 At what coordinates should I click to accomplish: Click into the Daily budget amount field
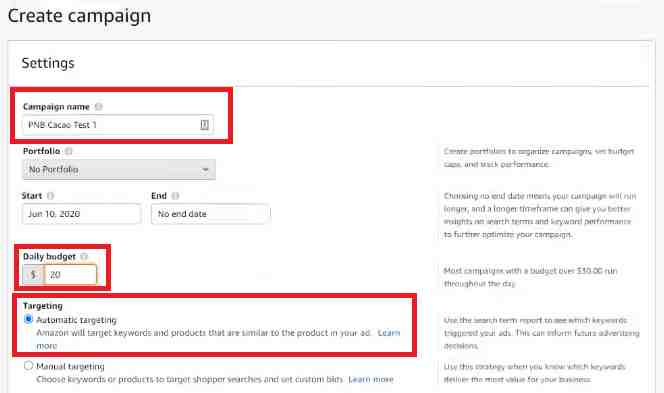pyautogui.click(x=71, y=274)
